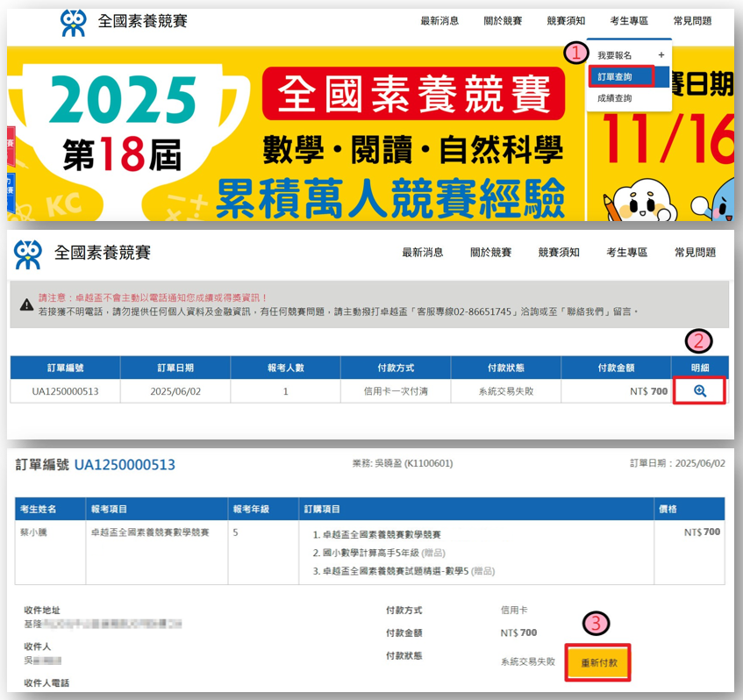Screen dimensions: 743x700
Task: Click the 付款金額 column header
Action: pyautogui.click(x=616, y=368)
